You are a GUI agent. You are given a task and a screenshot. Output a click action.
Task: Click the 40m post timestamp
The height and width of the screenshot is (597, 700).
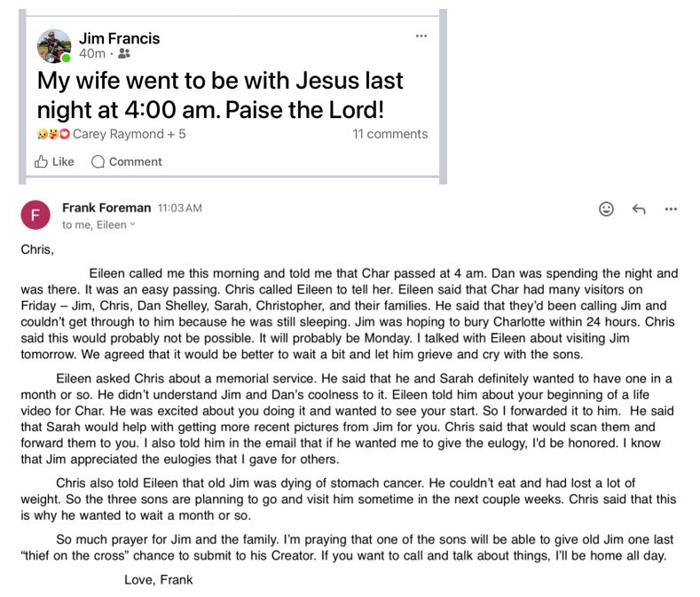91,54
